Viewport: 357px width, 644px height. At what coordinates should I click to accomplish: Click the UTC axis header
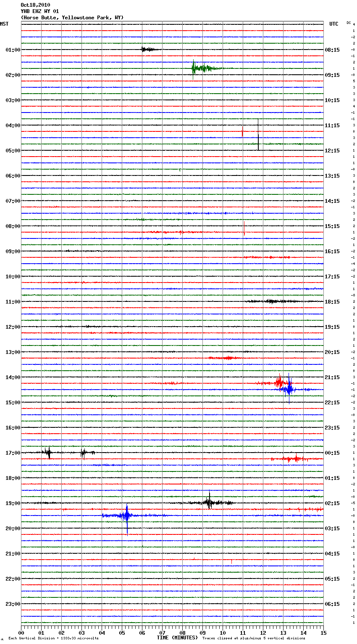tap(333, 24)
